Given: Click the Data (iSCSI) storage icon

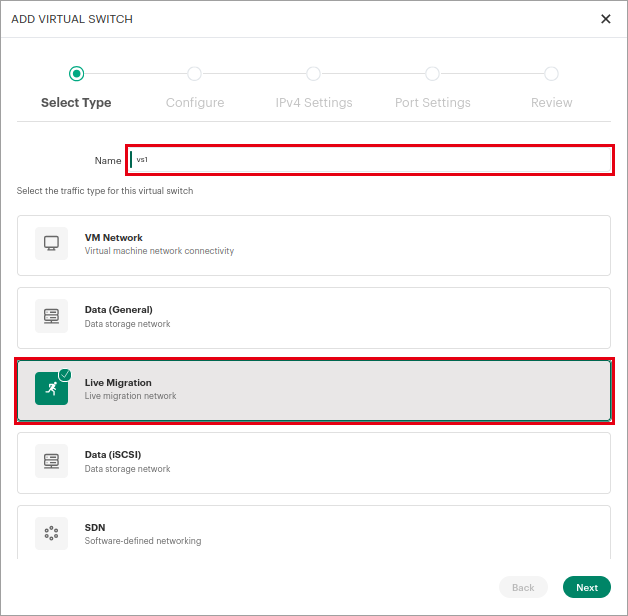Looking at the screenshot, I should (51, 461).
